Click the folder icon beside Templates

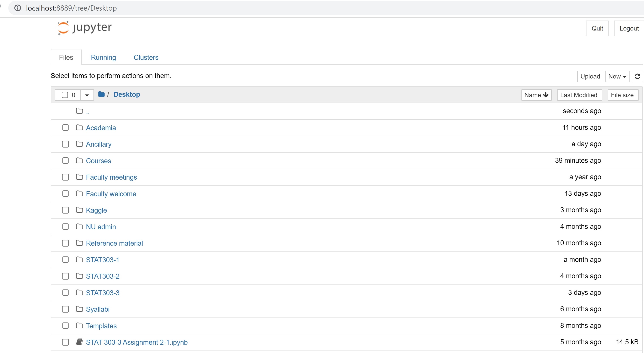[x=79, y=326]
